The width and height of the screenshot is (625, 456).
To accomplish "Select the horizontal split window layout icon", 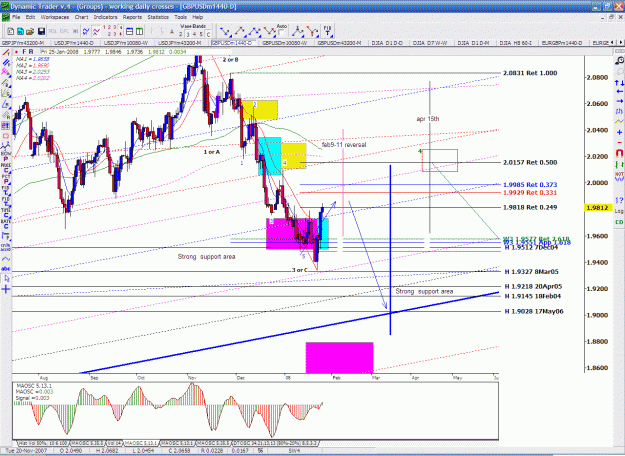I will point(129,31).
